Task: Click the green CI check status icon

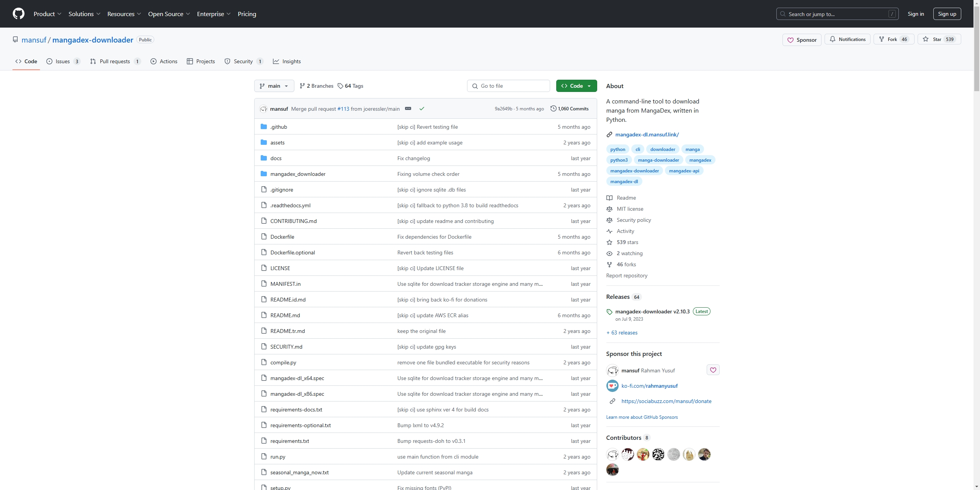Action: (421, 109)
